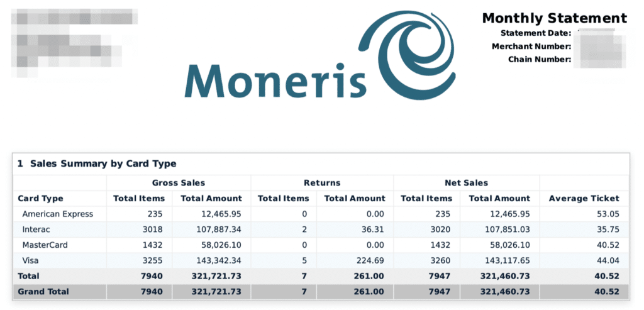This screenshot has width=644, height=310.
Task: Click MasterCard returns items "0"
Action: pos(304,245)
